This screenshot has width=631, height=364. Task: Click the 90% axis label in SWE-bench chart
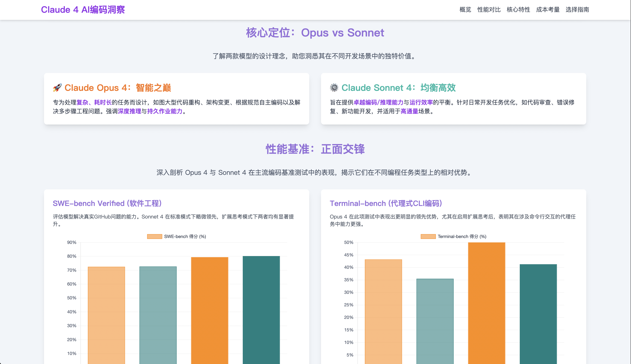pyautogui.click(x=72, y=242)
